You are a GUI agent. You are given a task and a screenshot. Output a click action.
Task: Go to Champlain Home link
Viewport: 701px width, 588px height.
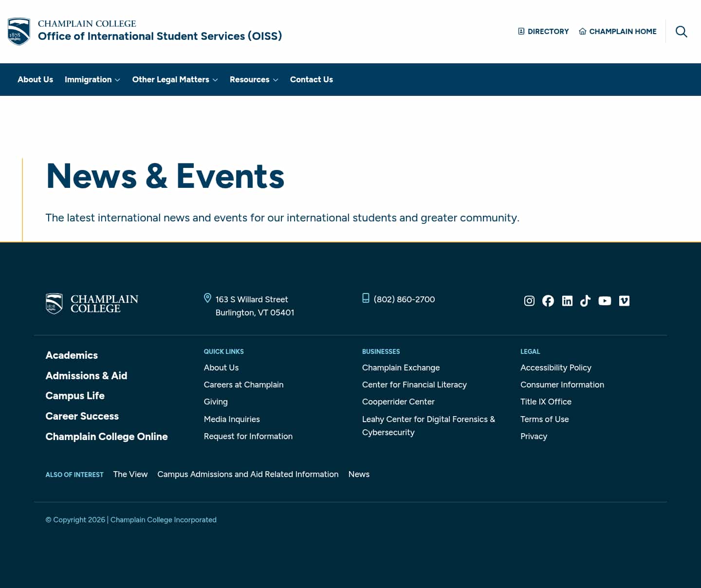(618, 31)
